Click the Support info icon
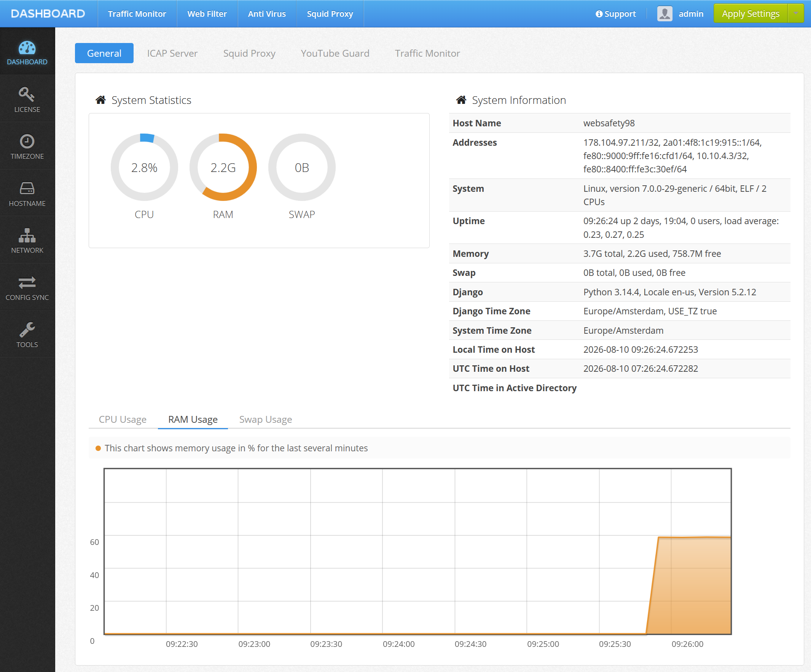Viewport: 811px width, 672px height. pos(599,14)
